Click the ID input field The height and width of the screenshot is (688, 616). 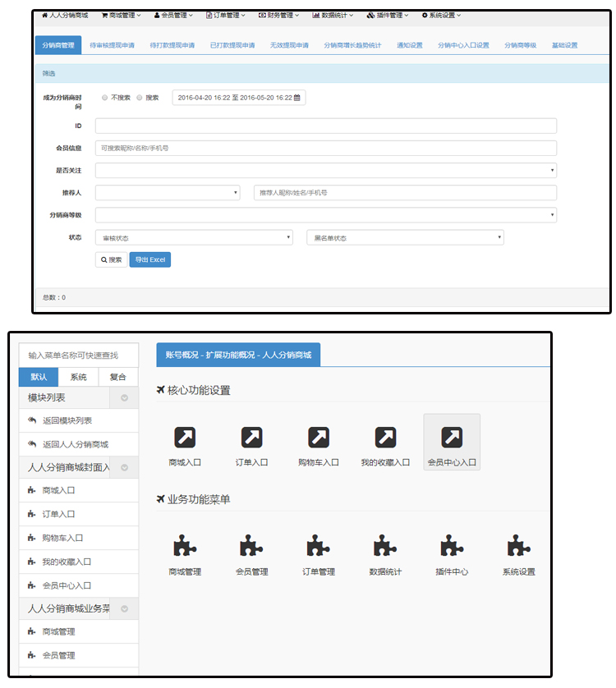coord(326,126)
